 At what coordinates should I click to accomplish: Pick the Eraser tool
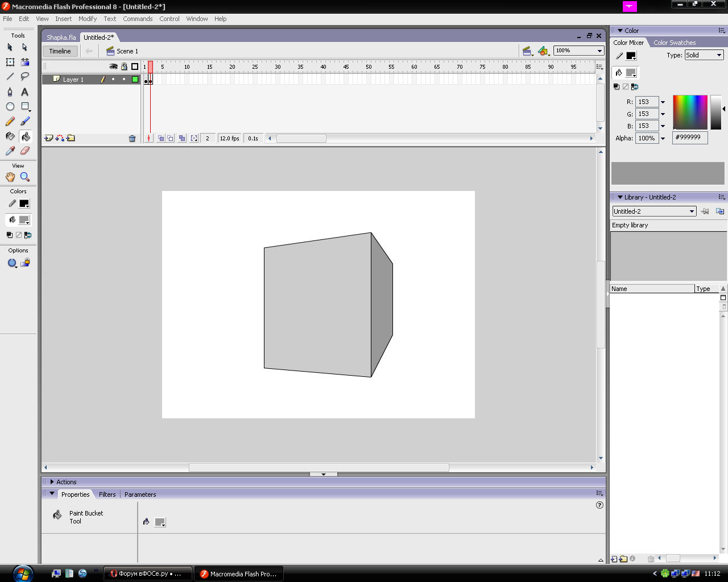pyautogui.click(x=25, y=151)
